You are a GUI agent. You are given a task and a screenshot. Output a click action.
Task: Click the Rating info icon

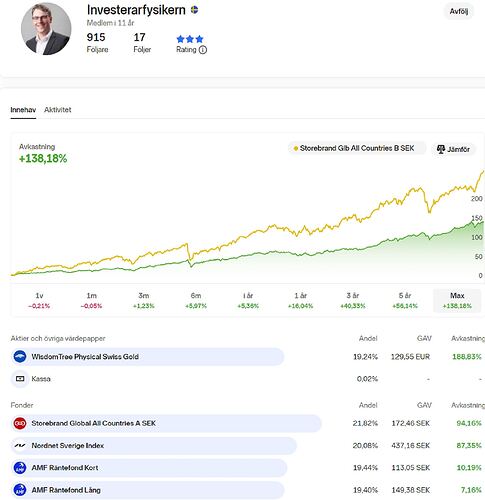click(x=203, y=50)
